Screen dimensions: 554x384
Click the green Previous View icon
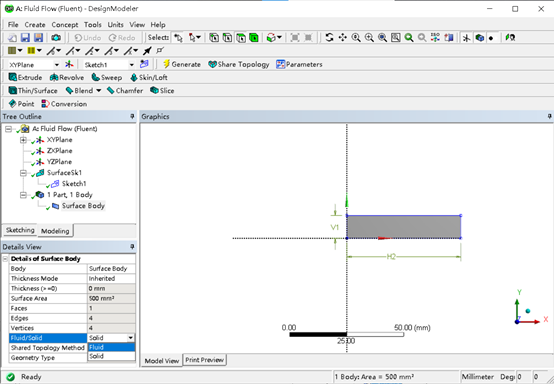pos(409,37)
